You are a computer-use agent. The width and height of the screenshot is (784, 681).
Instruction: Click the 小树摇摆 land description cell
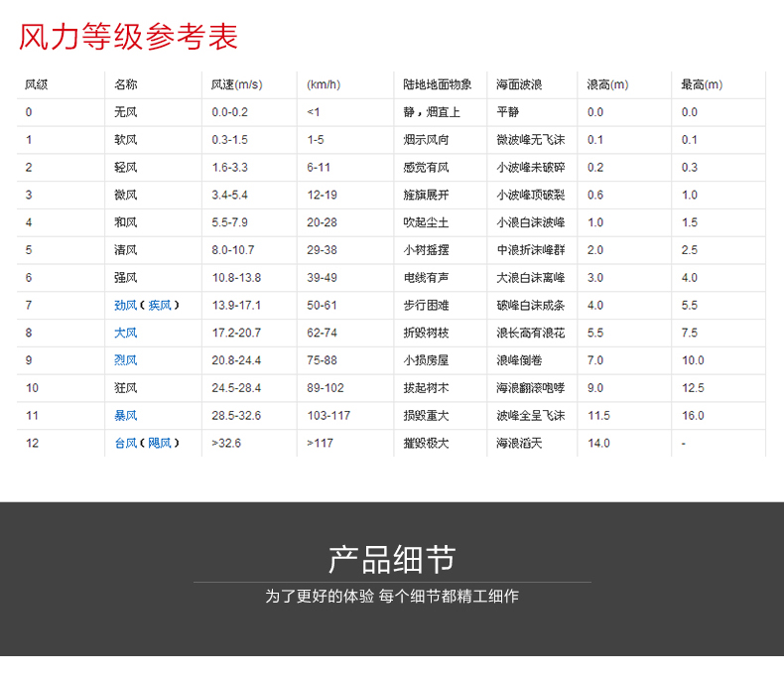pyautogui.click(x=426, y=249)
